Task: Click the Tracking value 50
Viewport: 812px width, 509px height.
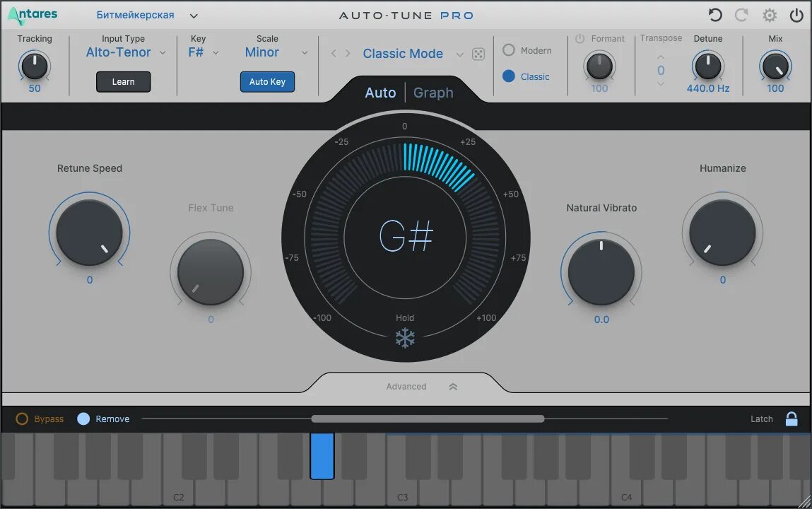Action: pyautogui.click(x=34, y=88)
